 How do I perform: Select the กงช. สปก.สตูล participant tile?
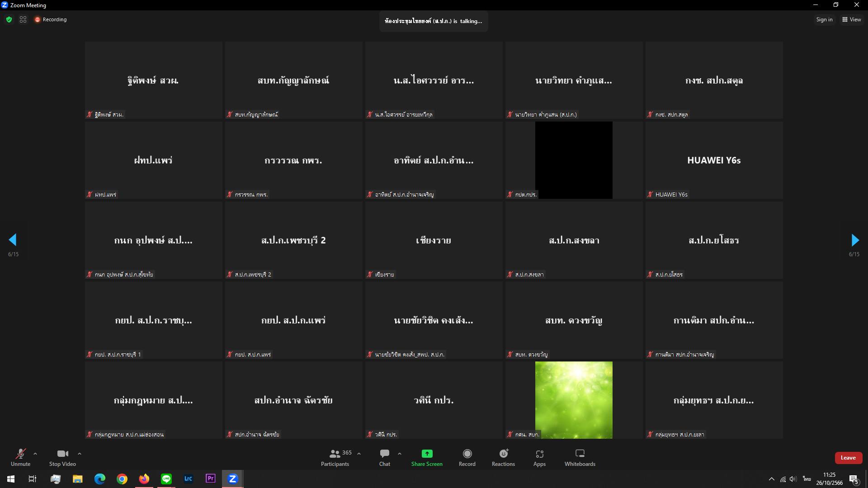(x=714, y=80)
